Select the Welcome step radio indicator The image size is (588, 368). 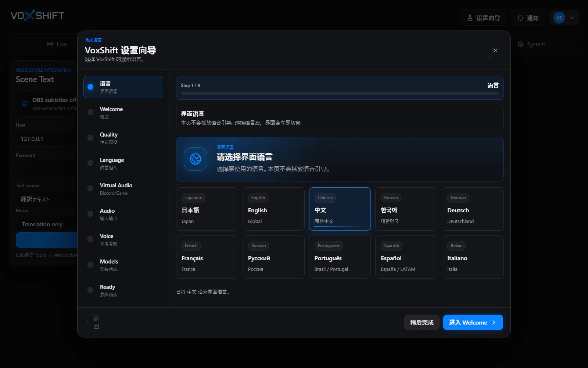(90, 113)
